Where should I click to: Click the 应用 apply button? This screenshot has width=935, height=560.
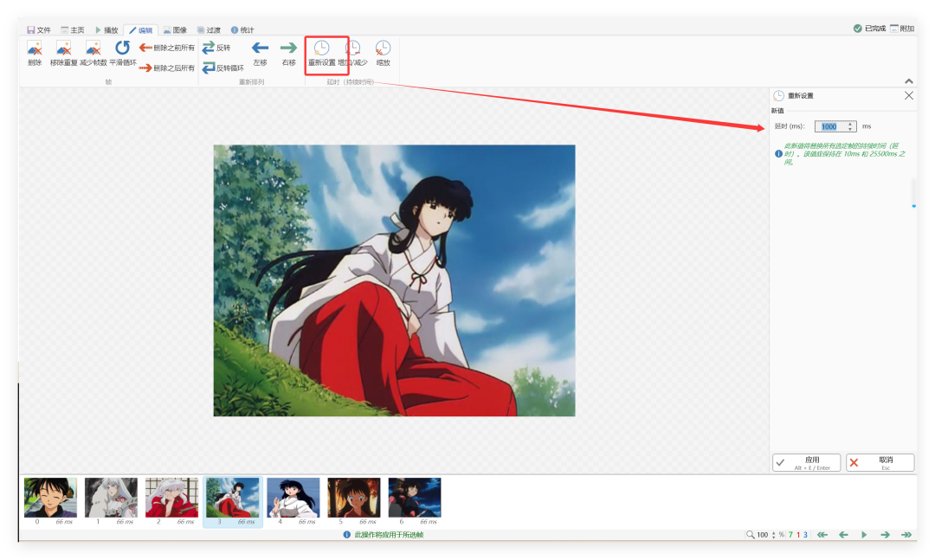[x=806, y=463]
